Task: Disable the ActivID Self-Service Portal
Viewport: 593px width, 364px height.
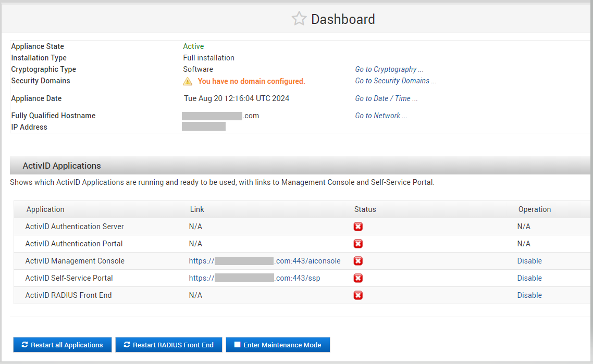Action: pos(529,278)
